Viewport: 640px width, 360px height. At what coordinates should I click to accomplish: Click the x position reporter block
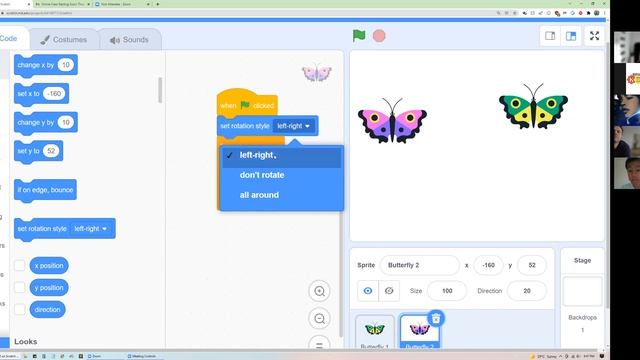[49, 266]
